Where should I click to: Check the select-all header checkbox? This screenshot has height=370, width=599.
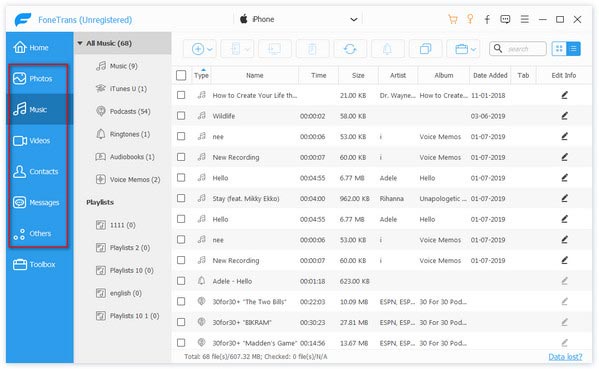pos(181,75)
